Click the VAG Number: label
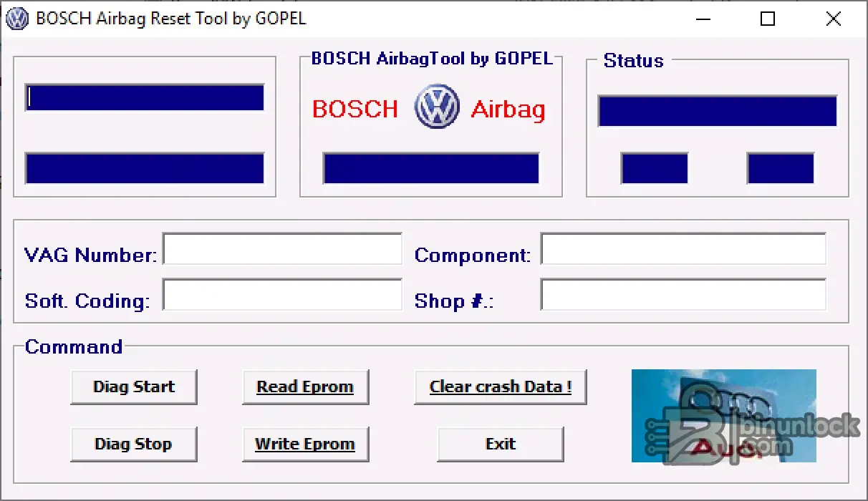Viewport: 868px width, 501px height. point(90,256)
